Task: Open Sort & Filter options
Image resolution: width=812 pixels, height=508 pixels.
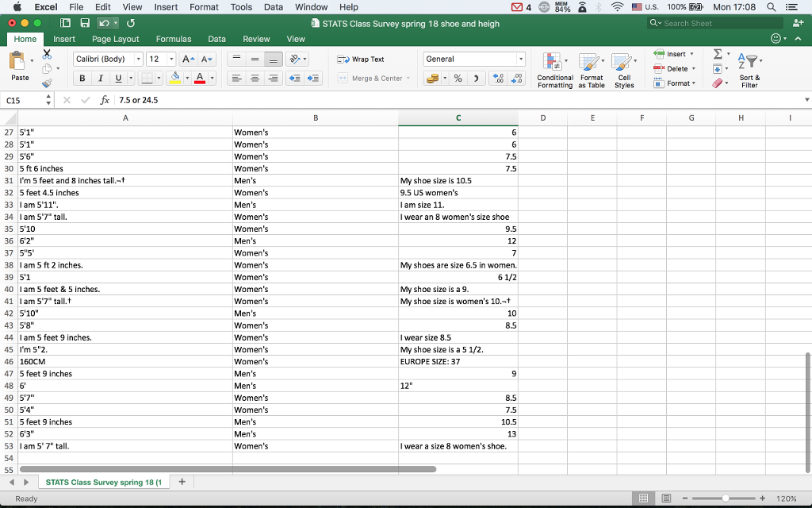Action: (749, 70)
